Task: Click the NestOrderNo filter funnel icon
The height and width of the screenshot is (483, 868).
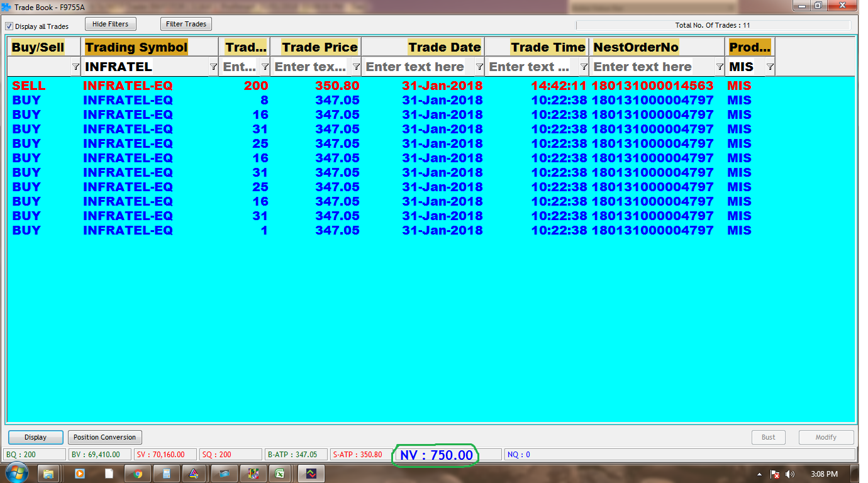Action: (x=720, y=67)
